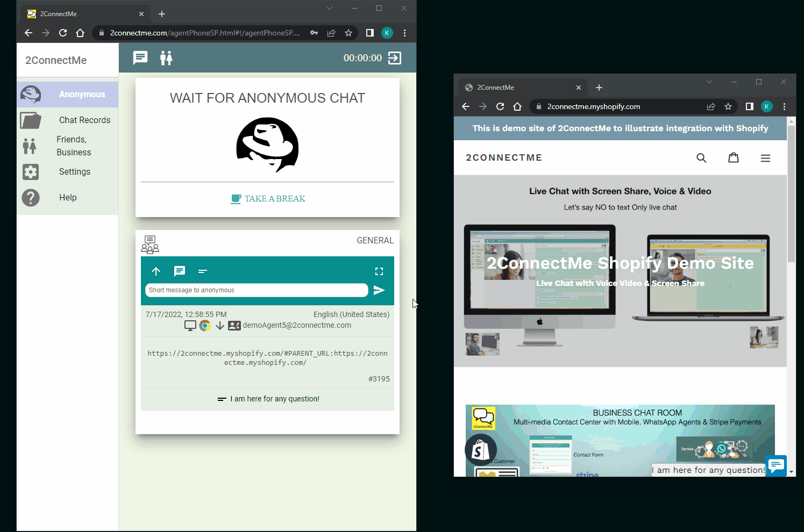This screenshot has height=532, width=804.
Task: Click the visitor URL text in the chat record
Action: 267,358
